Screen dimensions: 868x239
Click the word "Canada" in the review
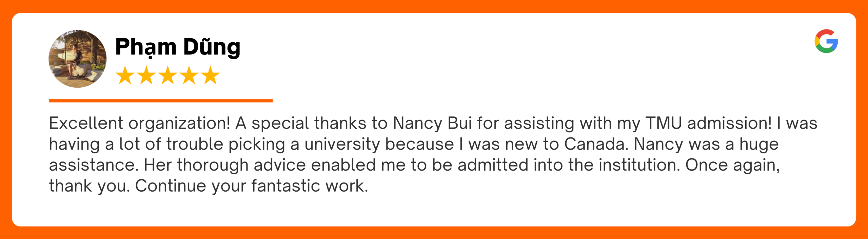[594, 144]
